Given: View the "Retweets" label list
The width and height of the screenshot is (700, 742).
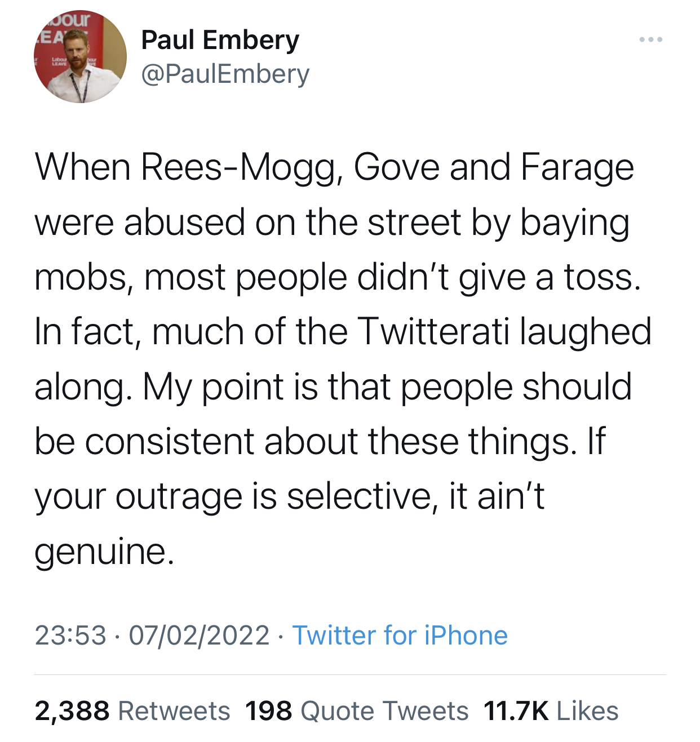Looking at the screenshot, I should [x=174, y=711].
